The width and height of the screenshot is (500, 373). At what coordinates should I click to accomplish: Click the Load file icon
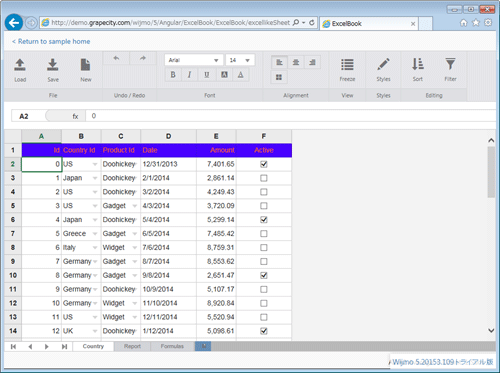(20, 65)
